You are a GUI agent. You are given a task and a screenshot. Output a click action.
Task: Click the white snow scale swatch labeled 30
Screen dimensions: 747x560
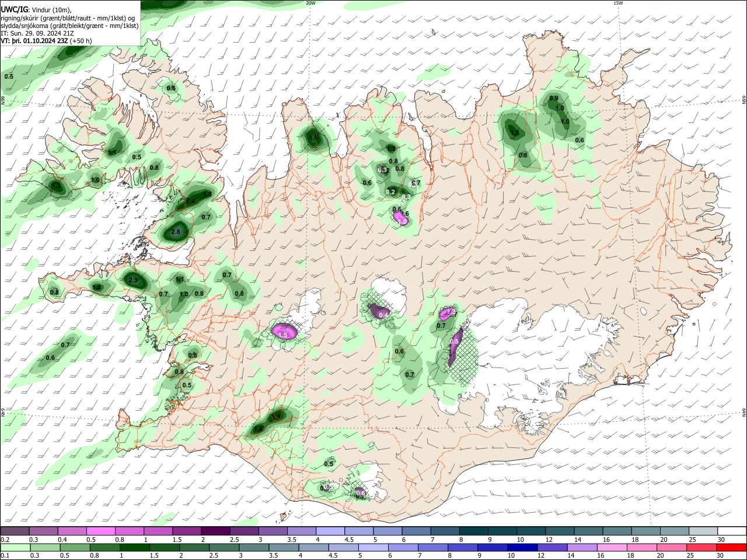[731, 531]
